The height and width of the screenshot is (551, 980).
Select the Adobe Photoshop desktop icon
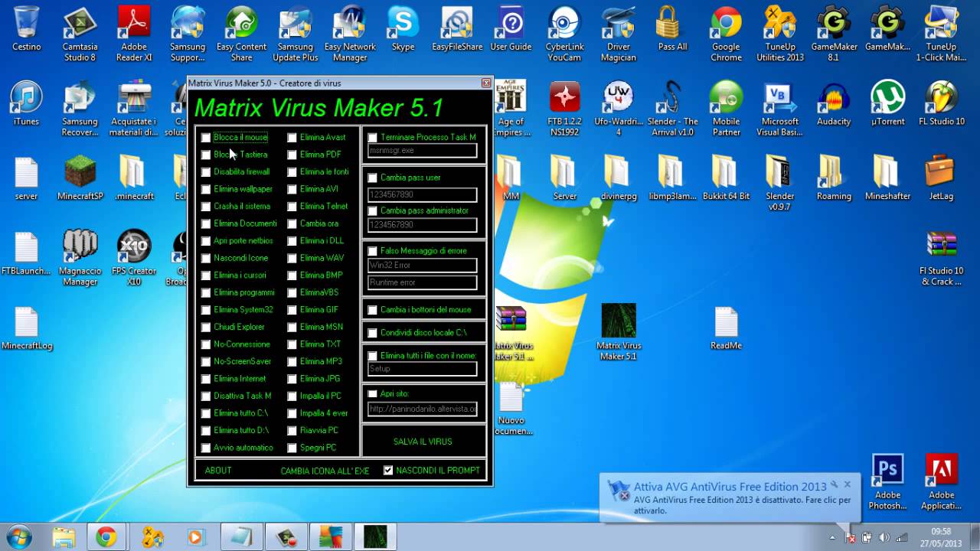click(x=887, y=482)
